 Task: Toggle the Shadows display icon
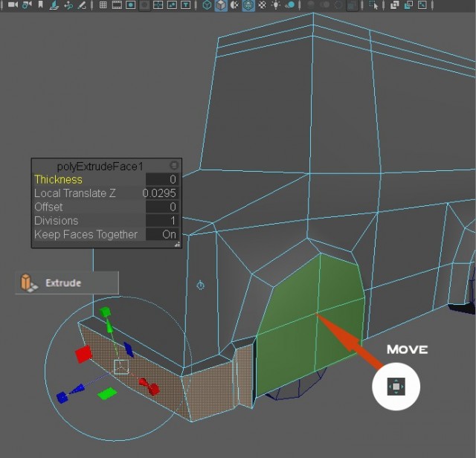pos(290,5)
